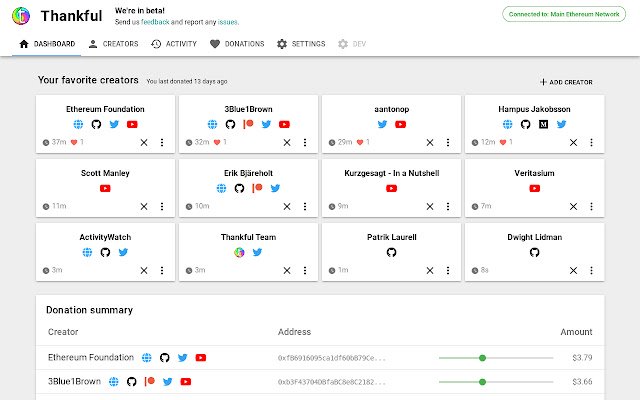The width and height of the screenshot is (640, 400).
Task: Open Dwight Lidman card's GitHub icon
Action: point(534,252)
